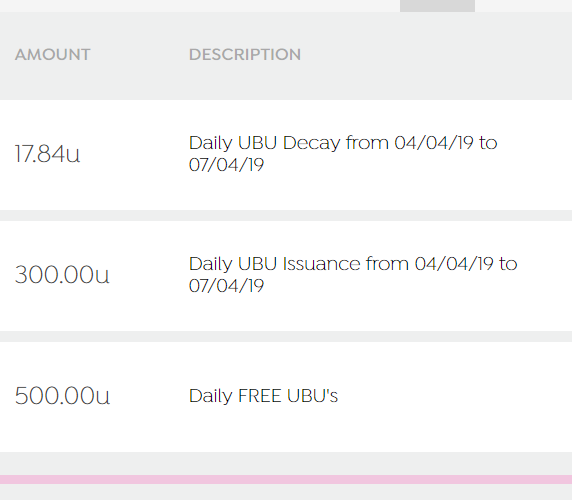Screen dimensions: 572x500
Task: Click 07/04/19 end date in Issuance row
Action: tap(226, 286)
